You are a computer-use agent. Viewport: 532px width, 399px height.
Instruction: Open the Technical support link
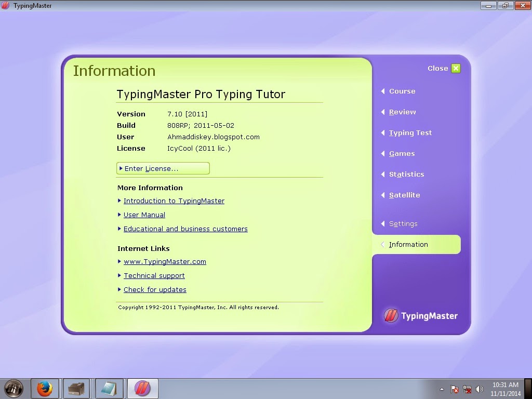pyautogui.click(x=154, y=275)
